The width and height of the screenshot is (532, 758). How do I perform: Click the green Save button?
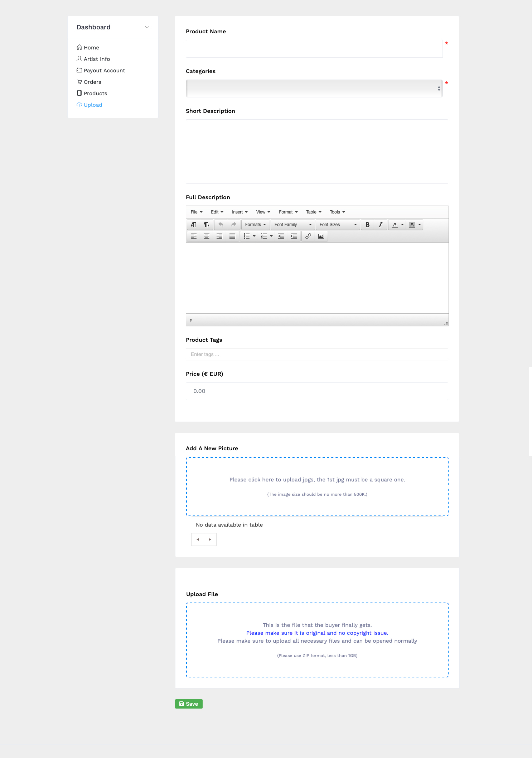[x=189, y=704]
